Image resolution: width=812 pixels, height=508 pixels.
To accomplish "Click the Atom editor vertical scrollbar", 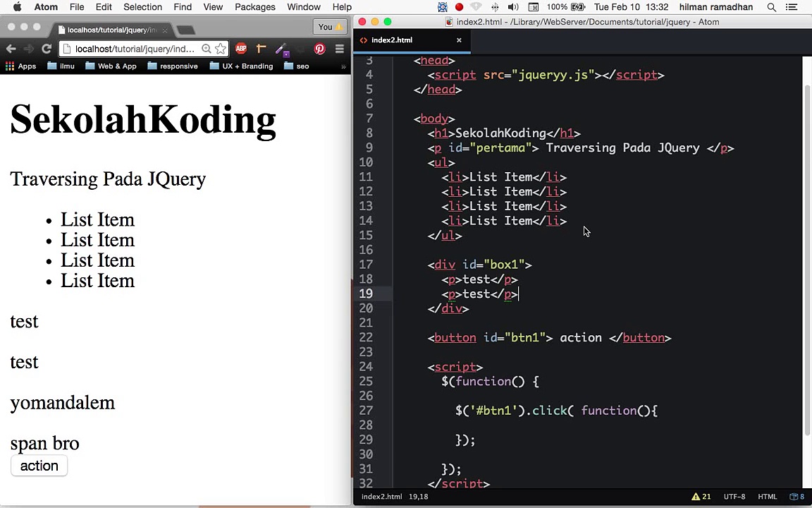I will click(x=806, y=259).
